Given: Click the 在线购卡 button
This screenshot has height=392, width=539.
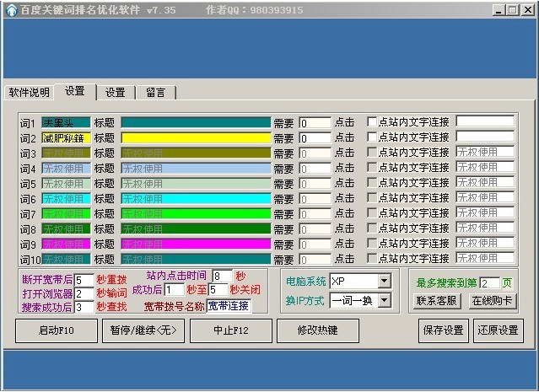Looking at the screenshot, I should click(493, 301).
